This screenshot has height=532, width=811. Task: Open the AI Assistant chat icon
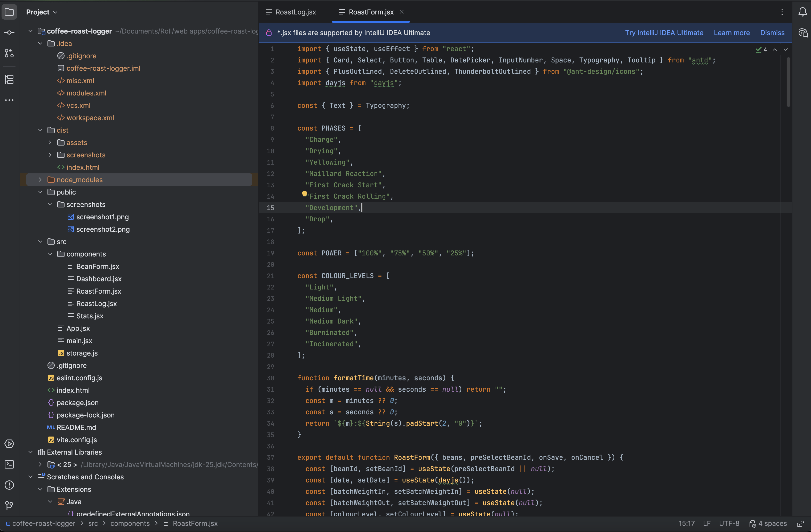point(803,33)
